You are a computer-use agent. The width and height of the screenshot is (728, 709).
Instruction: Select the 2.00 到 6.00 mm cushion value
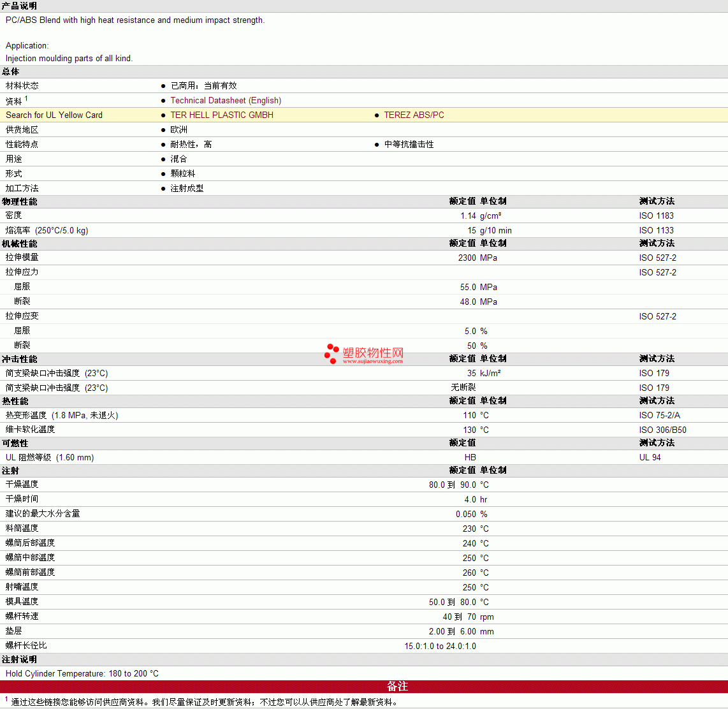click(x=462, y=631)
